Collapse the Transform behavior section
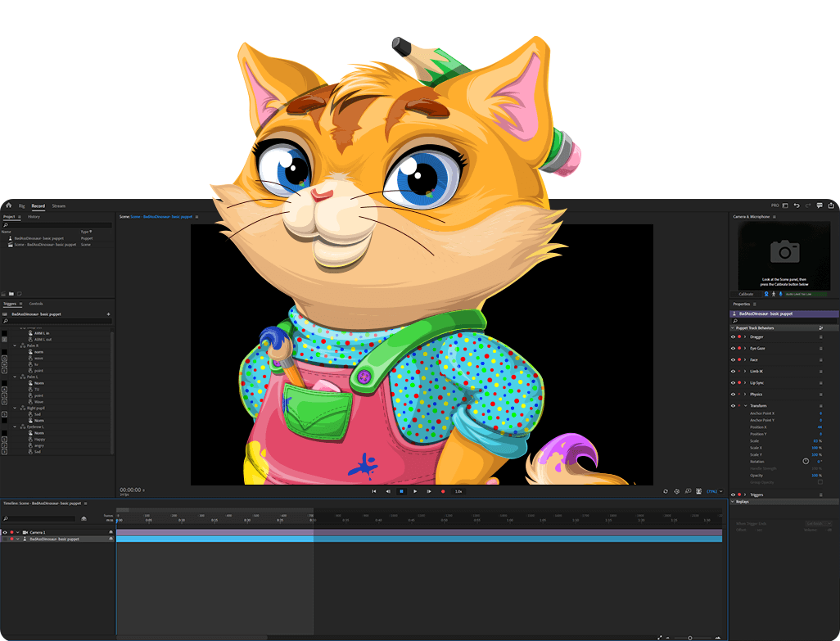This screenshot has width=840, height=641. coord(745,405)
